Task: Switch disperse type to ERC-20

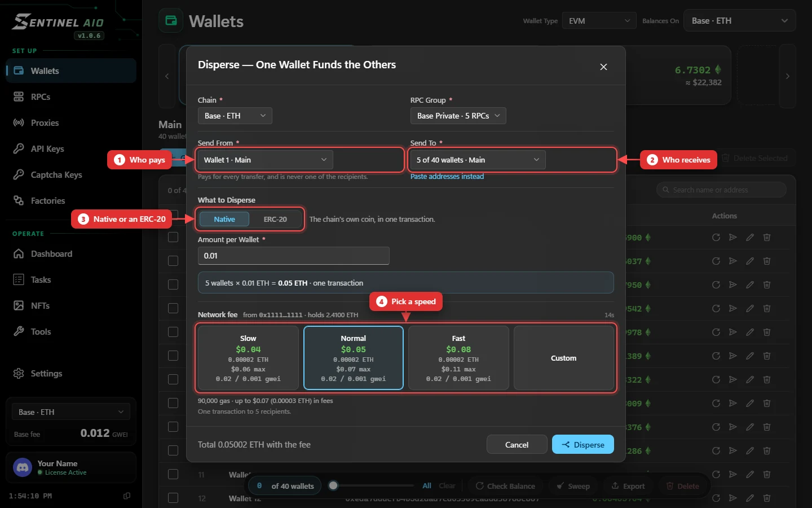Action: pos(275,219)
